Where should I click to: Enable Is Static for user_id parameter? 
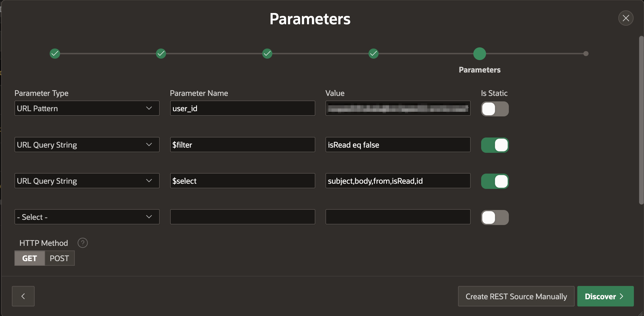(495, 109)
